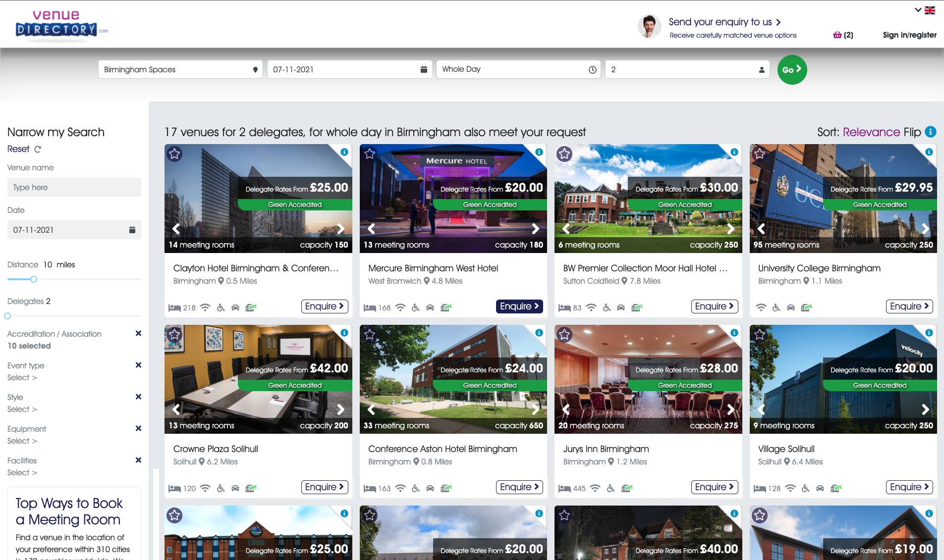Click the info icon next to Sort Flip
The image size is (944, 560).
click(x=931, y=132)
